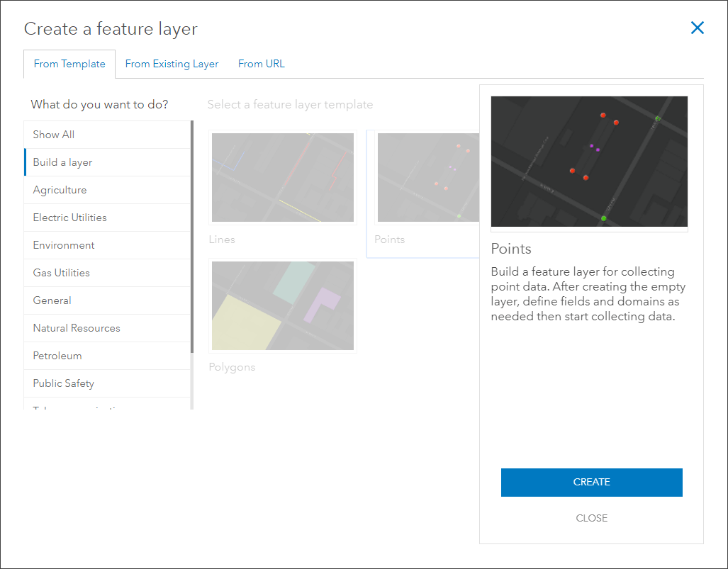Switch to the From URL tab

point(261,64)
